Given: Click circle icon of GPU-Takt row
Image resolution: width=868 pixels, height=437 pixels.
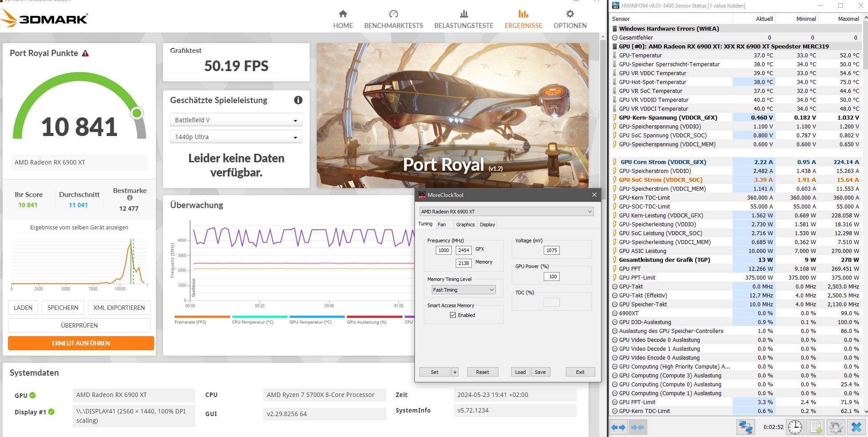Looking at the screenshot, I should [x=615, y=287].
